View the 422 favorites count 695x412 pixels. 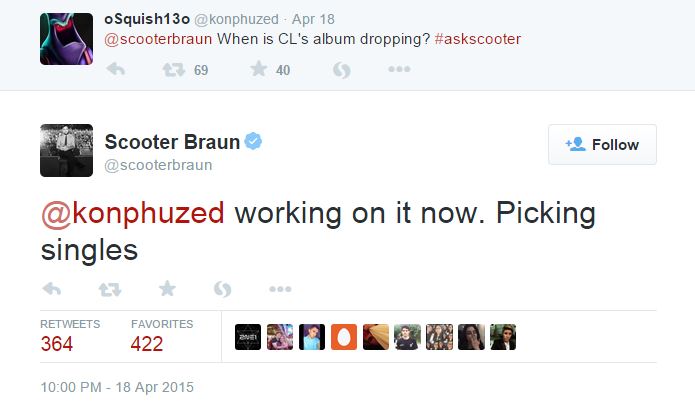click(x=148, y=344)
